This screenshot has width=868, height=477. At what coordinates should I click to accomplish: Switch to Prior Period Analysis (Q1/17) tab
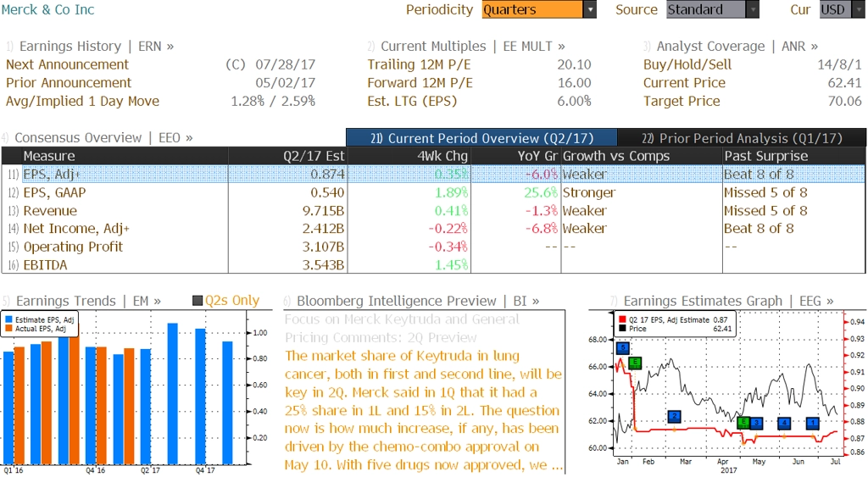[x=742, y=138]
